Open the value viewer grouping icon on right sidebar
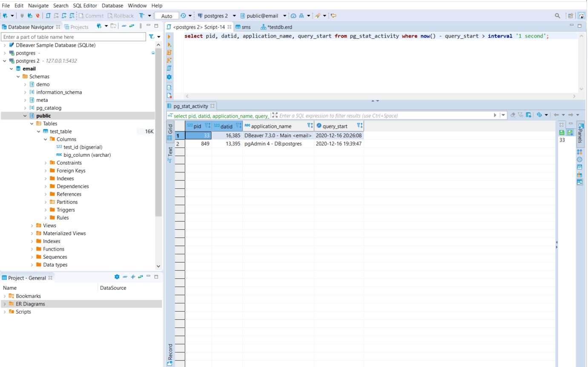Viewport: 588px width, 367px height. pyautogui.click(x=579, y=152)
